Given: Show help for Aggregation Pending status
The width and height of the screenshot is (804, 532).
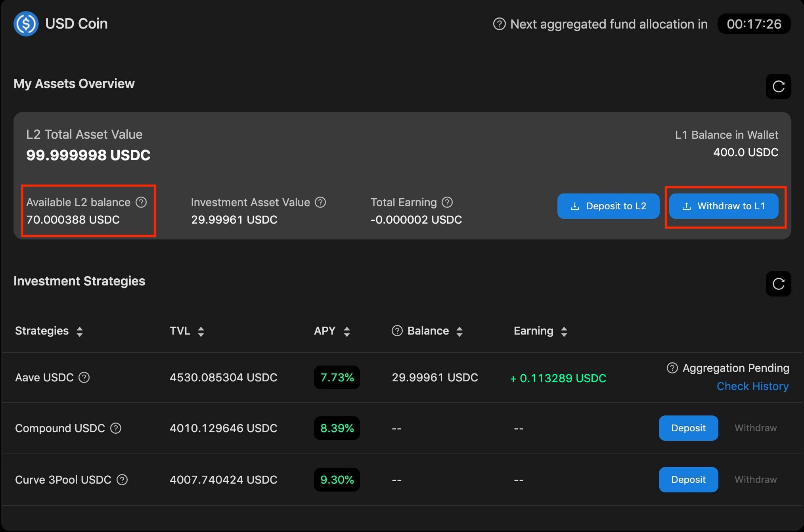Looking at the screenshot, I should pos(672,368).
